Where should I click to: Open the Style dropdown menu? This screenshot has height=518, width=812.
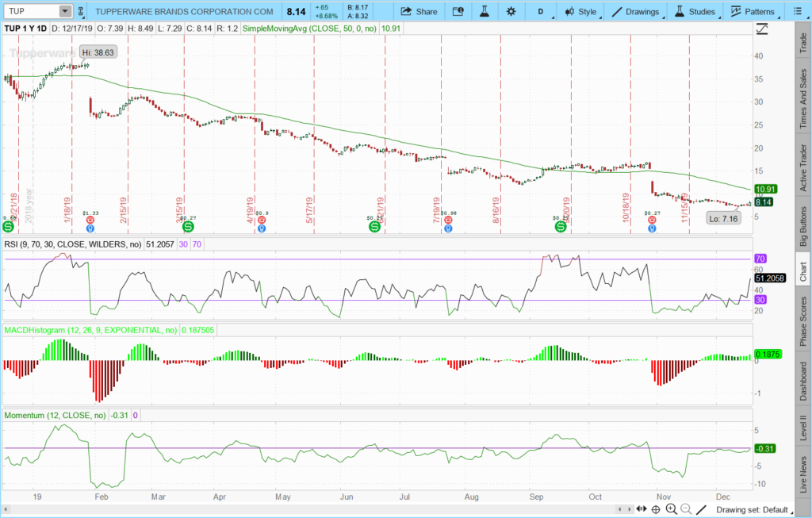coord(580,12)
